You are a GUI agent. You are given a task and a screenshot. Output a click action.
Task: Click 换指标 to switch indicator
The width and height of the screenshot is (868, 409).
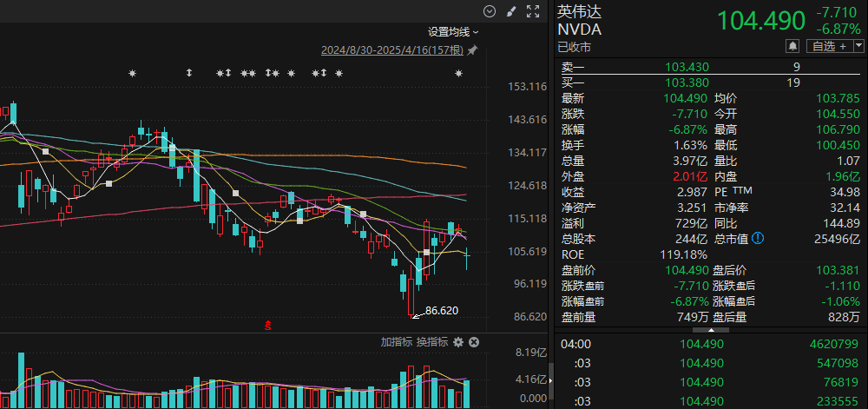tap(431, 342)
